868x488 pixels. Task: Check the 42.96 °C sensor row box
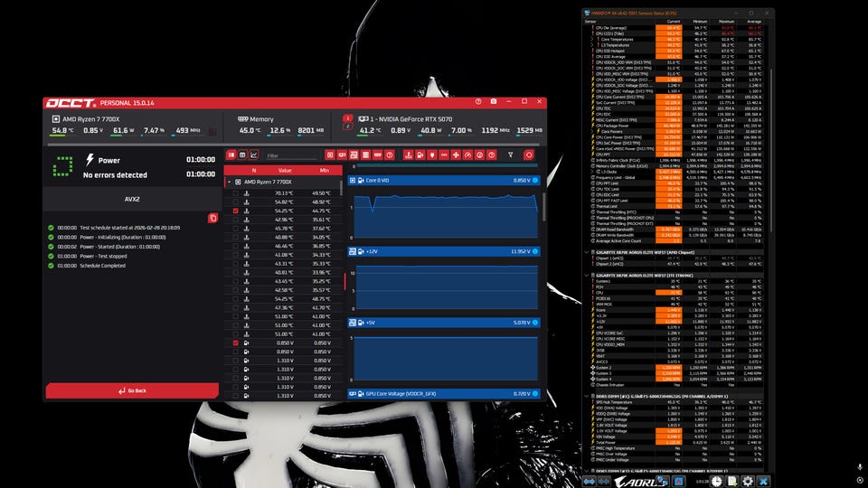click(x=236, y=220)
